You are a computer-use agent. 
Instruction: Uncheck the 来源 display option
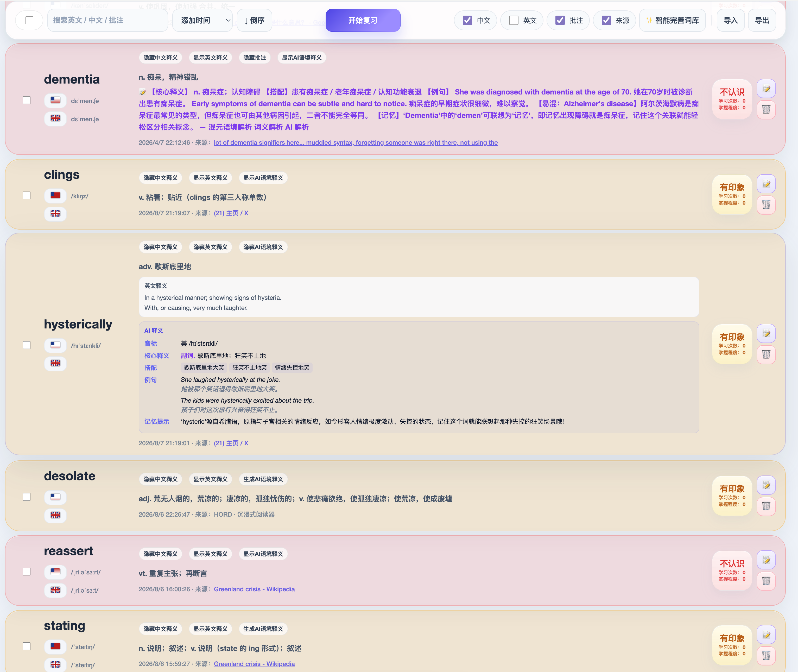[x=606, y=20]
